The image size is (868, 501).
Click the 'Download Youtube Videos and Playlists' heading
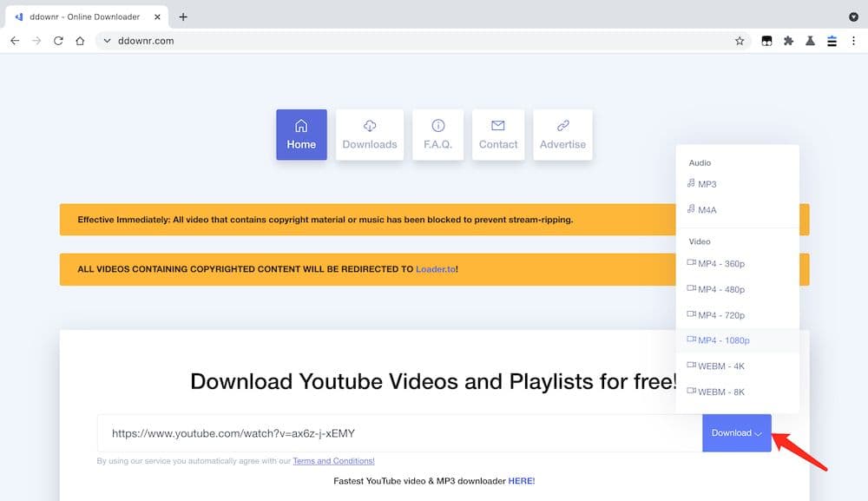pos(434,381)
